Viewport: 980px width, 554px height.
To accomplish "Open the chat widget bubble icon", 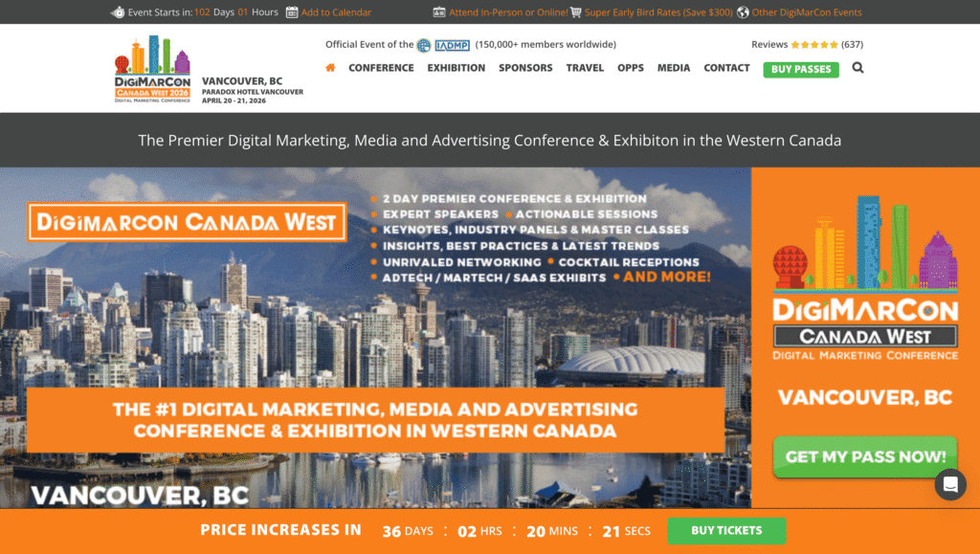I will tap(950, 485).
